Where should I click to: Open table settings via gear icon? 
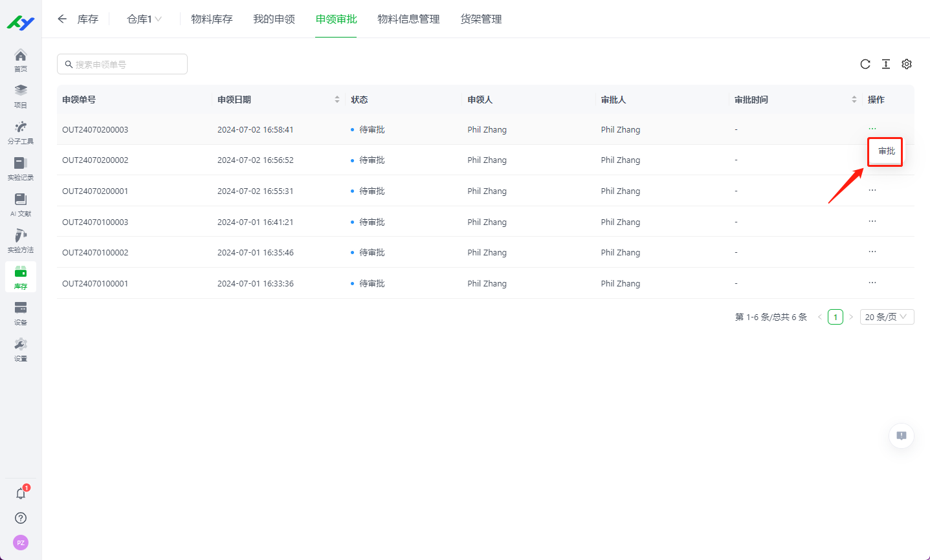906,64
